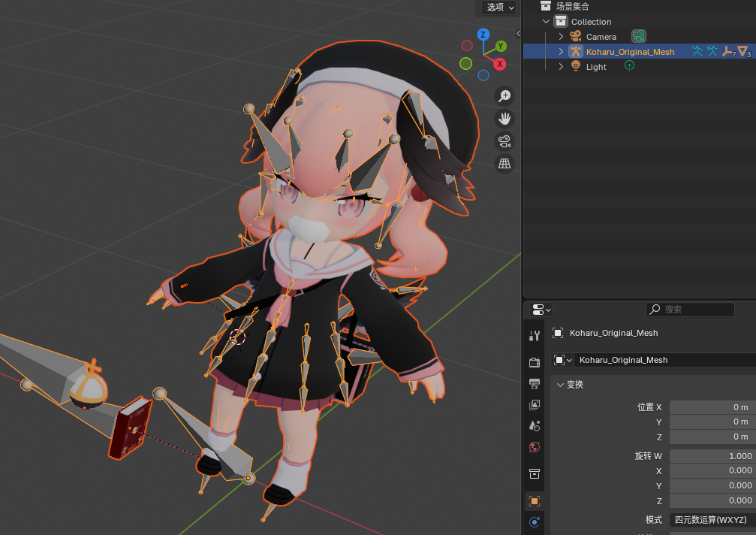Click the Collection box icon in outliner

(560, 21)
